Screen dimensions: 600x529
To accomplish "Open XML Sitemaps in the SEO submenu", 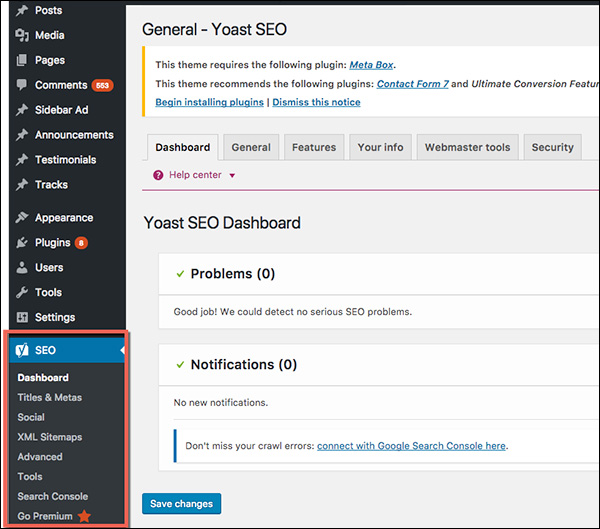I will click(x=49, y=437).
